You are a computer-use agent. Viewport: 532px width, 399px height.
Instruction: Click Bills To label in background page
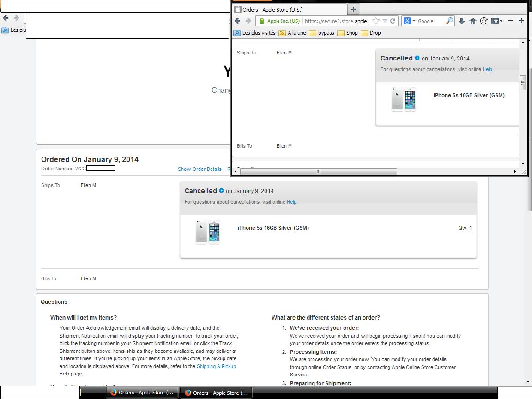(x=48, y=278)
